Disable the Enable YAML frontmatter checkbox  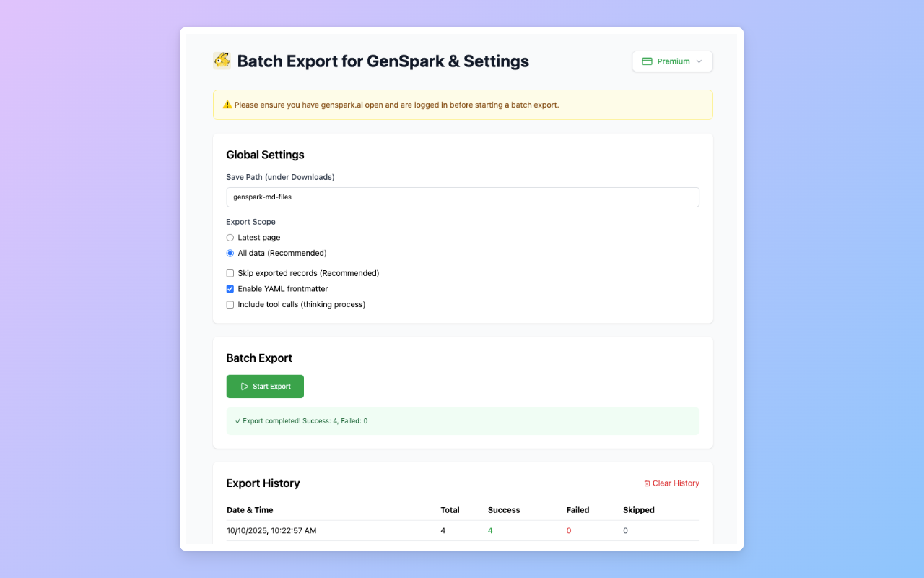click(x=230, y=289)
